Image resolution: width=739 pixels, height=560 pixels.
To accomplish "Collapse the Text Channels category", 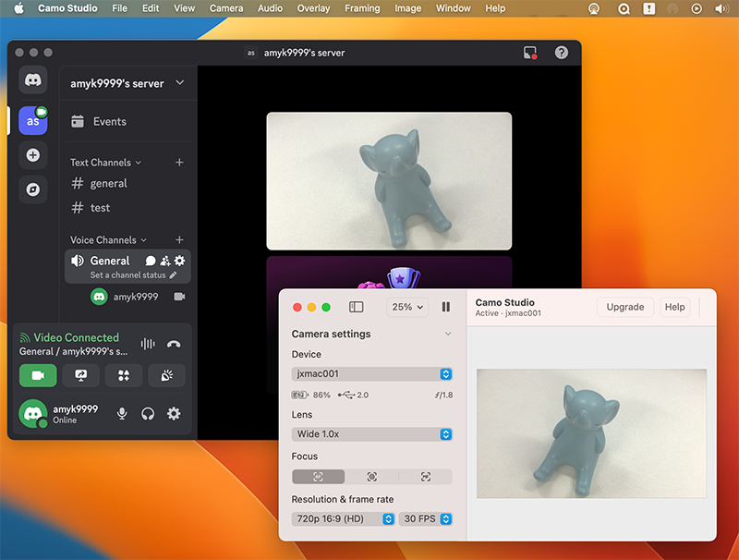I will pyautogui.click(x=105, y=163).
